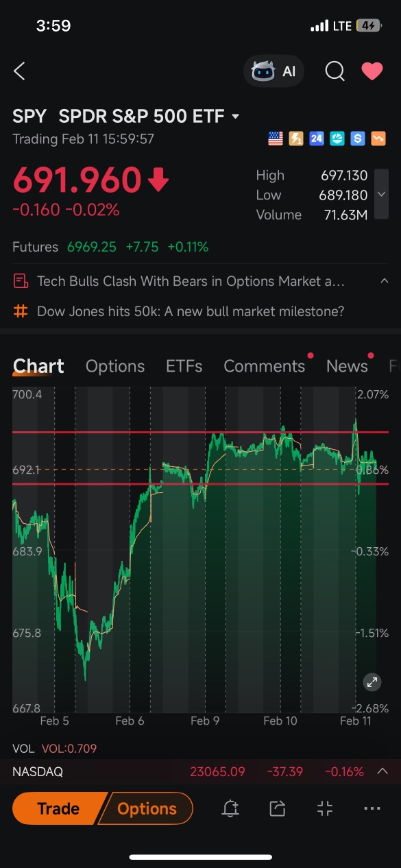Open the News tab
The width and height of the screenshot is (401, 868).
[x=347, y=366]
